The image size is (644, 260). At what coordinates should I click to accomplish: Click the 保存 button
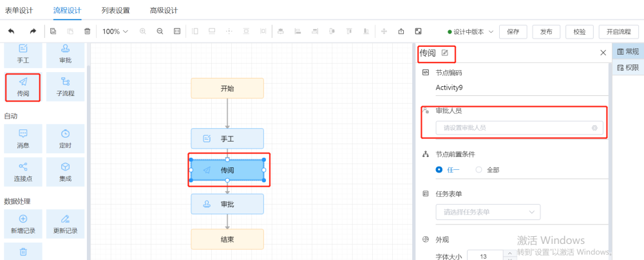coord(513,32)
